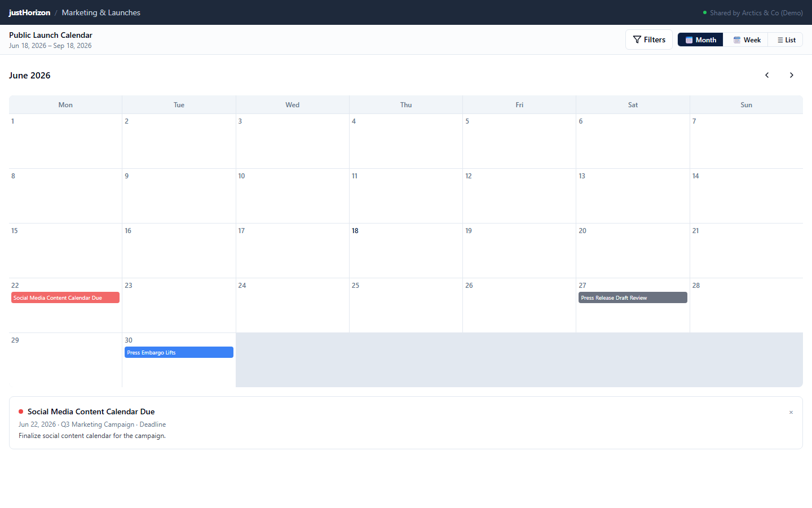
Task: Open Press Release Draft Review event
Action: pos(633,297)
